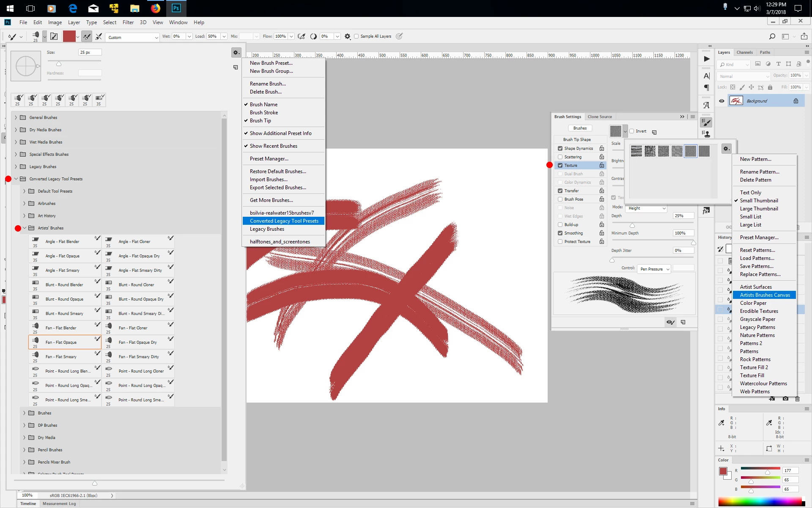812x508 pixels.
Task: Open the Pen Pressure control dropdown
Action: 654,269
